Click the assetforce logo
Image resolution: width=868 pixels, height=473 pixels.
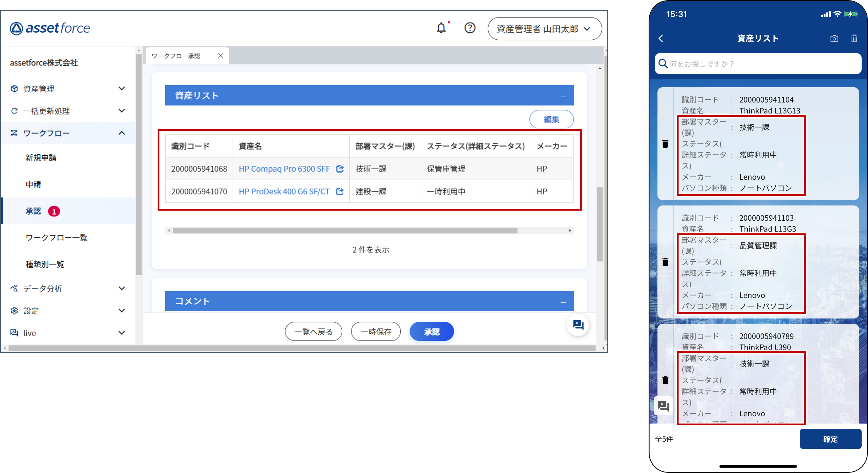(x=50, y=28)
